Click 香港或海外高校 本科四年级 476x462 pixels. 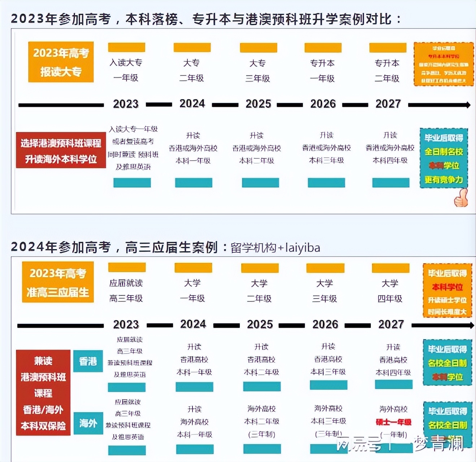click(x=390, y=154)
